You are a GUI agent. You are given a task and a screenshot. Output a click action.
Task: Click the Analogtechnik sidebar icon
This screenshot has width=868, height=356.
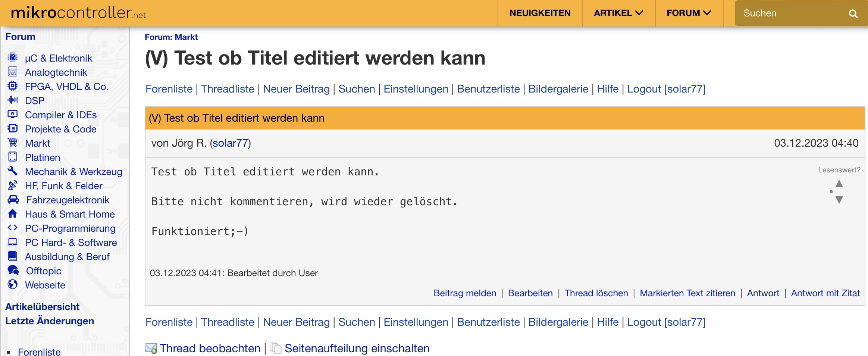coord(13,72)
